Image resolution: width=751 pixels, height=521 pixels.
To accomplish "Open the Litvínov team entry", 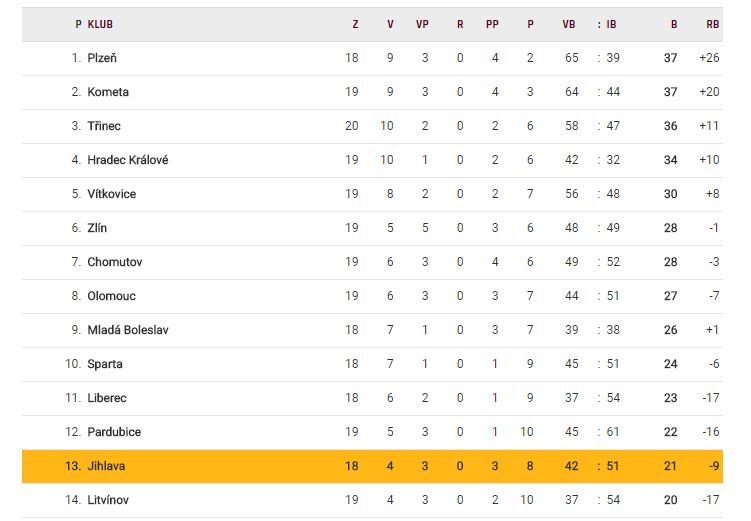I will [108, 500].
